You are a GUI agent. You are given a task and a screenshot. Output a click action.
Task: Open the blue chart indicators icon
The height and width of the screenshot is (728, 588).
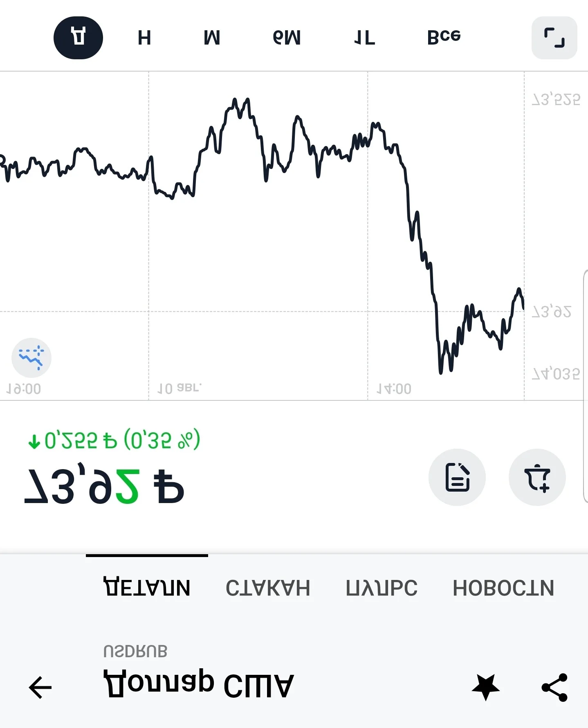(x=31, y=357)
